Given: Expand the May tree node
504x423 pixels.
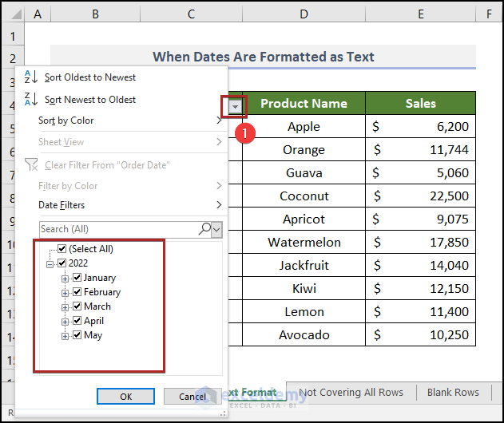Looking at the screenshot, I should point(65,335).
